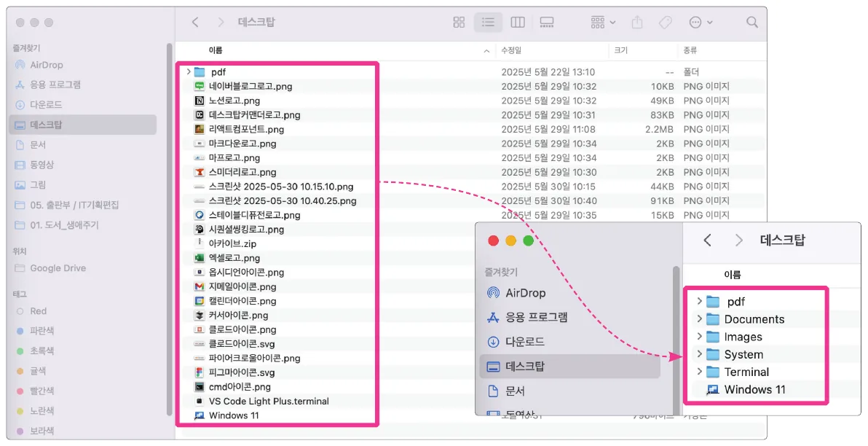Go back in the large Finder window

click(195, 22)
